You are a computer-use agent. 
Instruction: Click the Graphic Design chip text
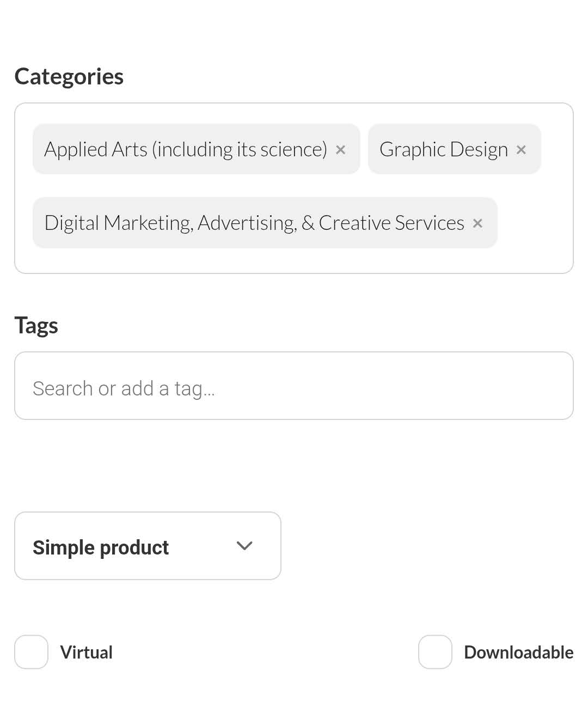pos(443,149)
